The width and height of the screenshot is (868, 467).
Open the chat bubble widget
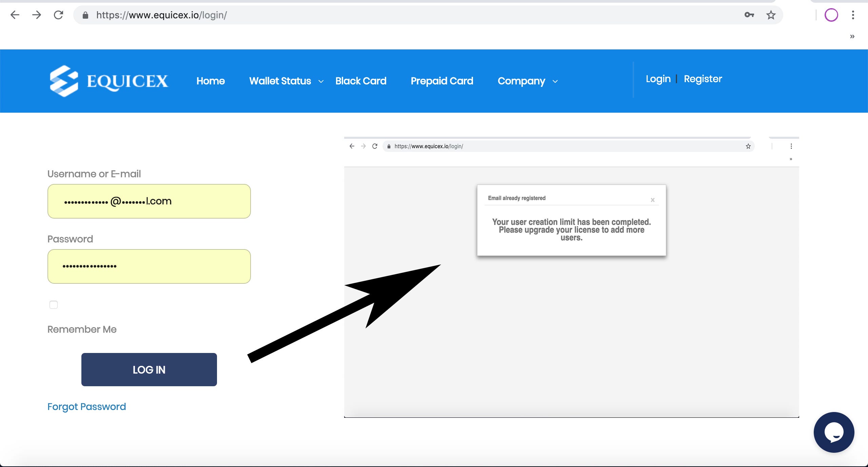(834, 432)
